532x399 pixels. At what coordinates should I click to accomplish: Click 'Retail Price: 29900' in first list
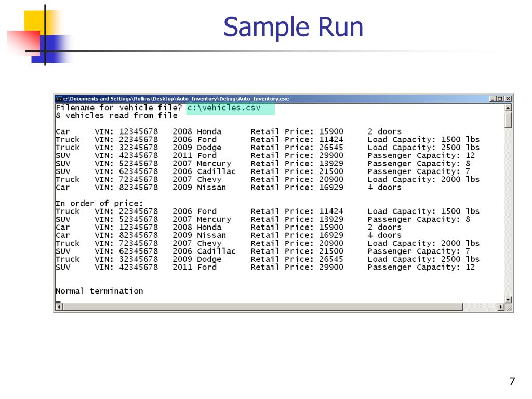297,155
